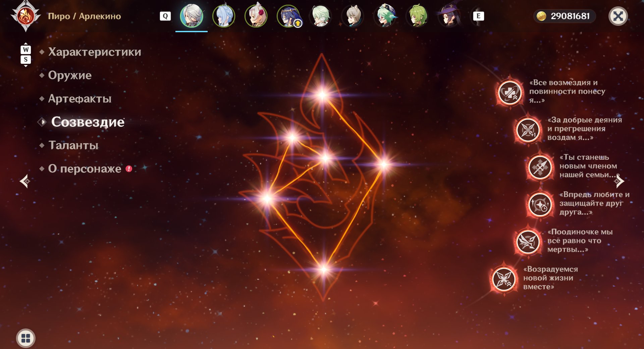Click the text «Все возмездия и повинности понесу я…»
The height and width of the screenshot is (349, 644).
pyautogui.click(x=567, y=91)
